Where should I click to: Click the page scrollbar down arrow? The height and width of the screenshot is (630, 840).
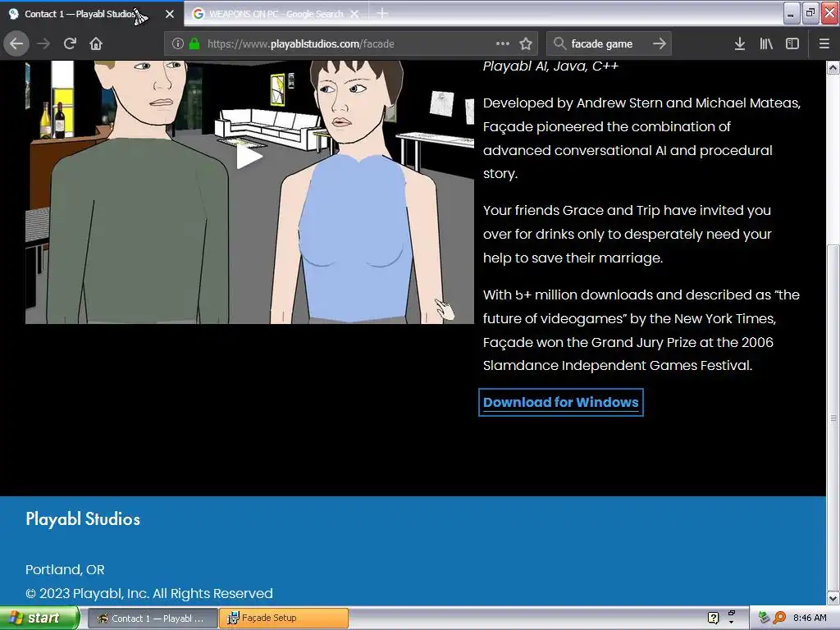833,598
